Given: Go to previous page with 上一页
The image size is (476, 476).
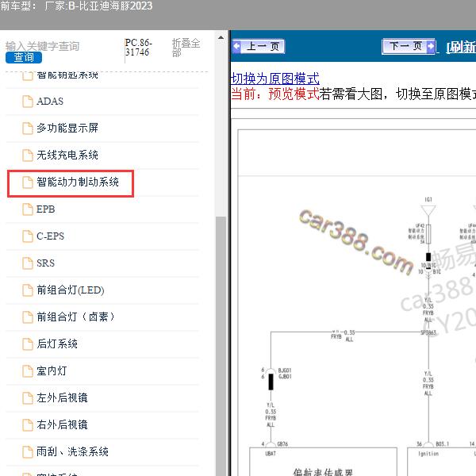Looking at the screenshot, I should (259, 47).
